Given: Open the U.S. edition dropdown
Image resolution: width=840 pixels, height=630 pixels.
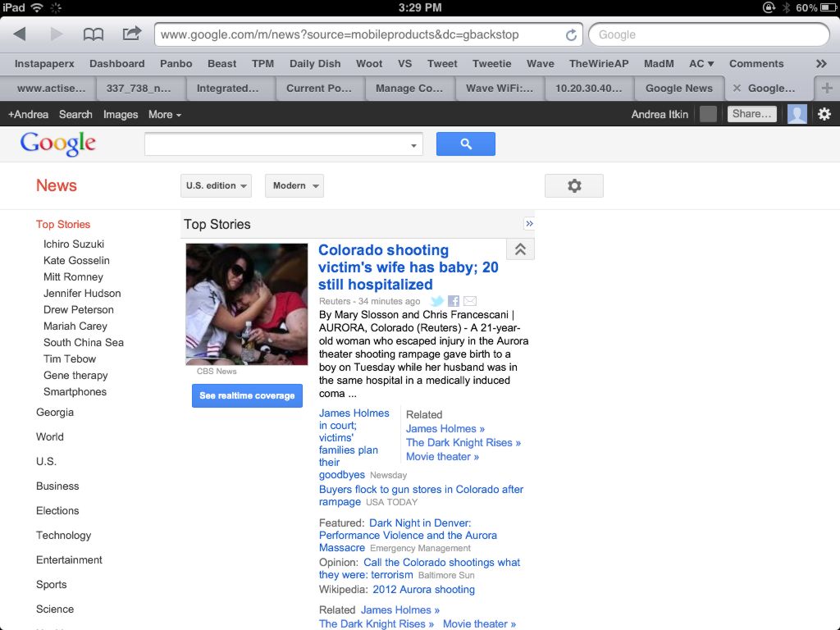Looking at the screenshot, I should pyautogui.click(x=216, y=186).
